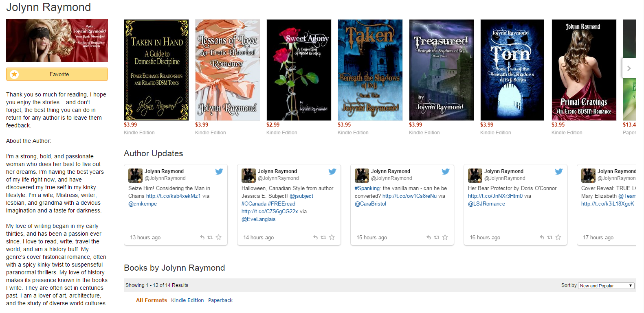Click the Showing 1 - 12 of 14 Results text

pos(157,285)
